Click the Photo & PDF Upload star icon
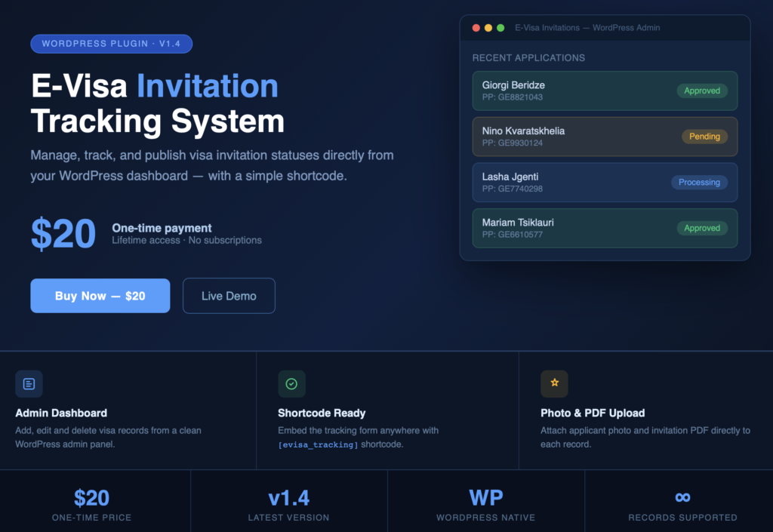This screenshot has height=532, width=773. tap(554, 383)
